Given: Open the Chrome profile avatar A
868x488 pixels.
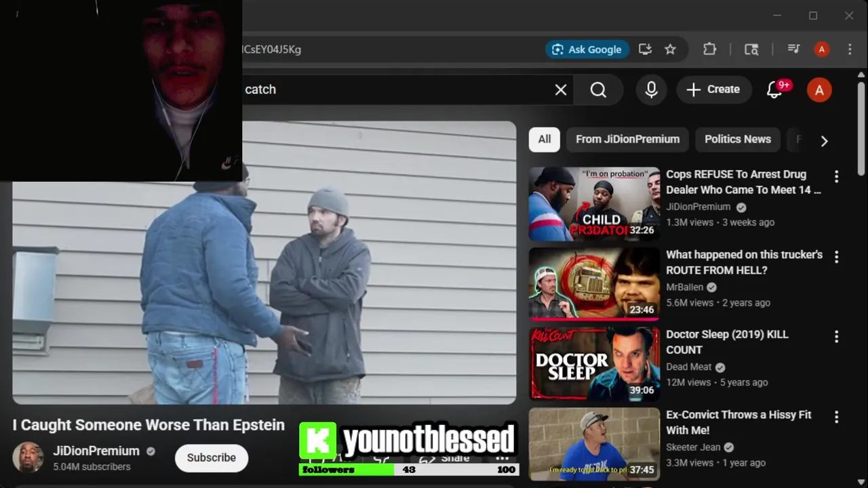Looking at the screenshot, I should (822, 49).
